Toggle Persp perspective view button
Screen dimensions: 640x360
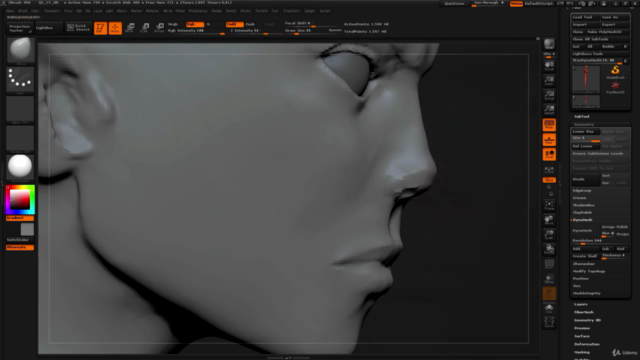pos(549,125)
